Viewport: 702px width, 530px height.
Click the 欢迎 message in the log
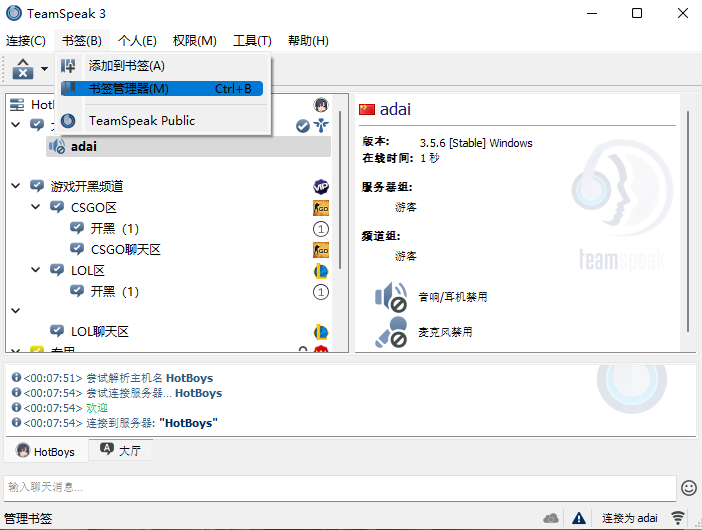[x=97, y=408]
